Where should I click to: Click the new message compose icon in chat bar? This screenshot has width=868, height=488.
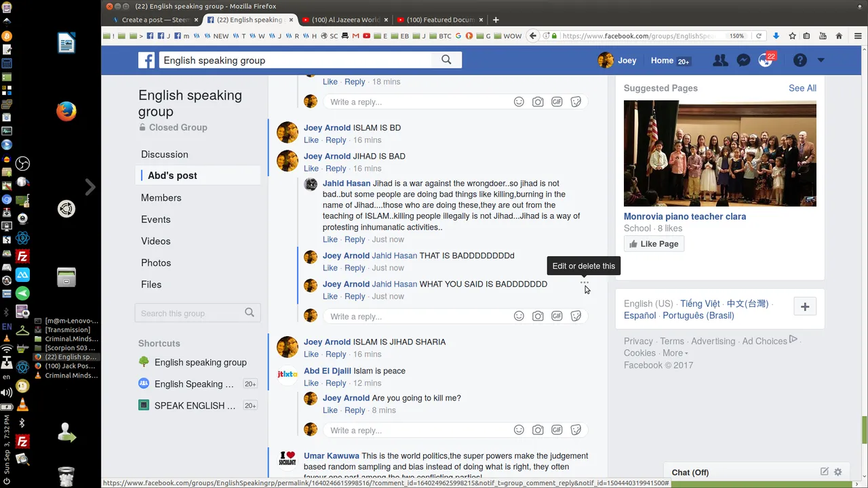(x=825, y=472)
